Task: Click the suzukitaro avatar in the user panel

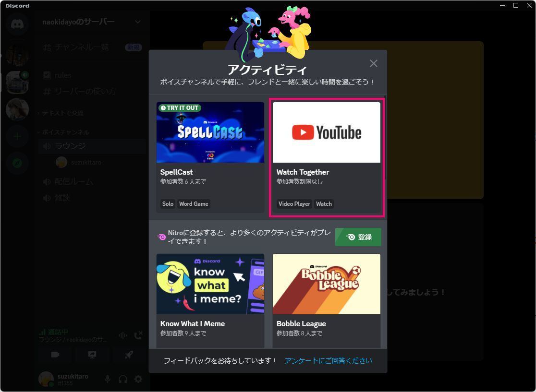Action: pyautogui.click(x=46, y=379)
